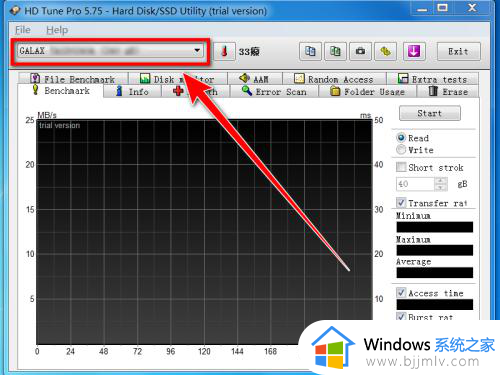Viewport: 500px width, 375px height.
Task: Click the Average result field
Action: pyautogui.click(x=435, y=272)
